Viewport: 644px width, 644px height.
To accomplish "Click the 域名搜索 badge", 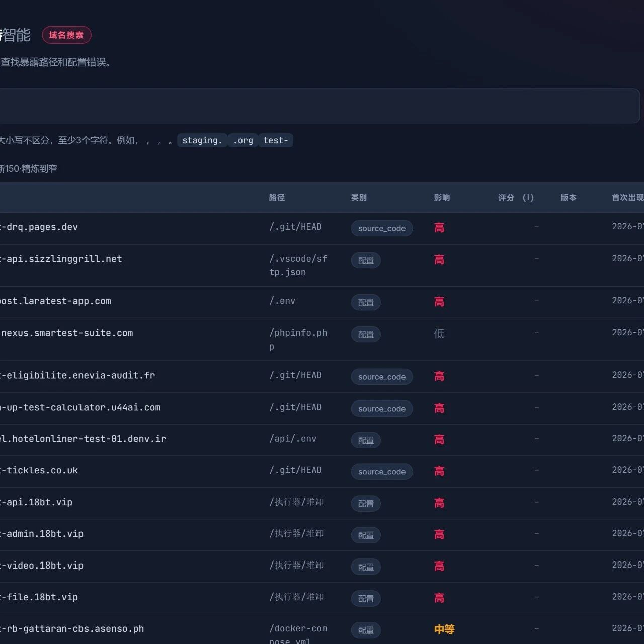I will (66, 35).
